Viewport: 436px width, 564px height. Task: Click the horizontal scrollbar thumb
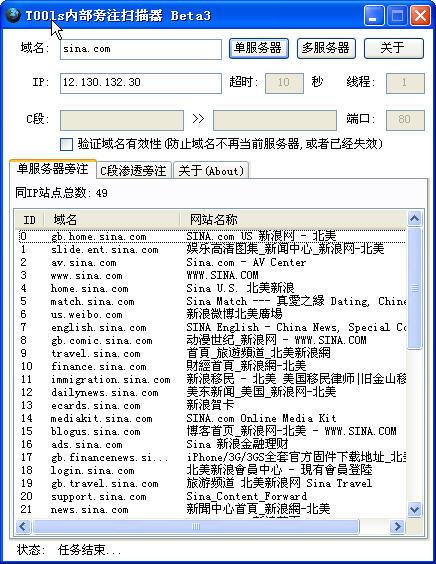click(x=196, y=527)
